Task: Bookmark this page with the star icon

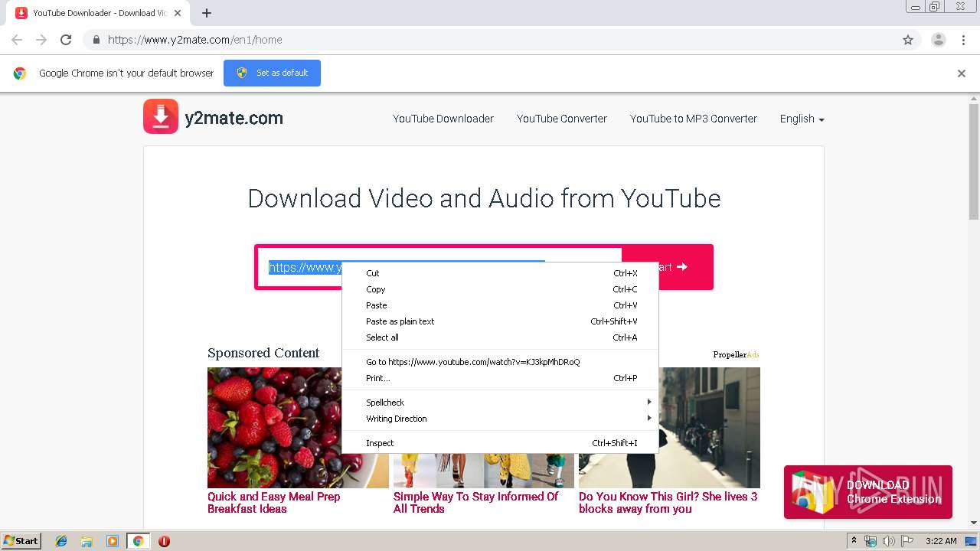Action: [908, 40]
